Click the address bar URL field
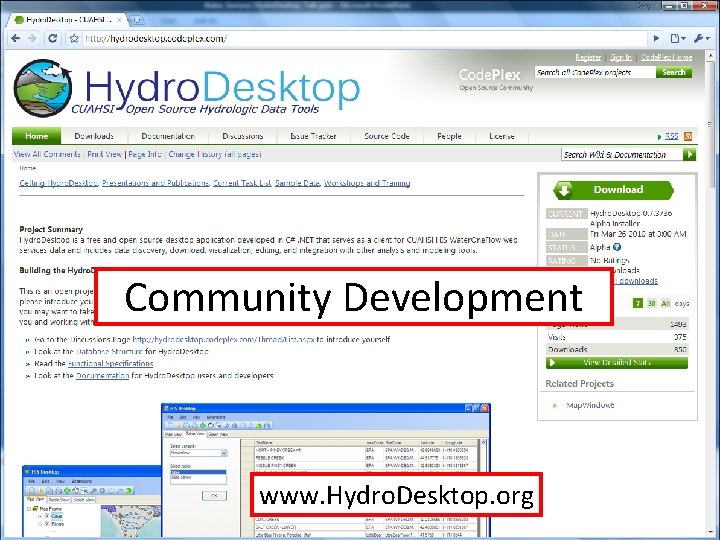720x540 pixels. [365, 39]
